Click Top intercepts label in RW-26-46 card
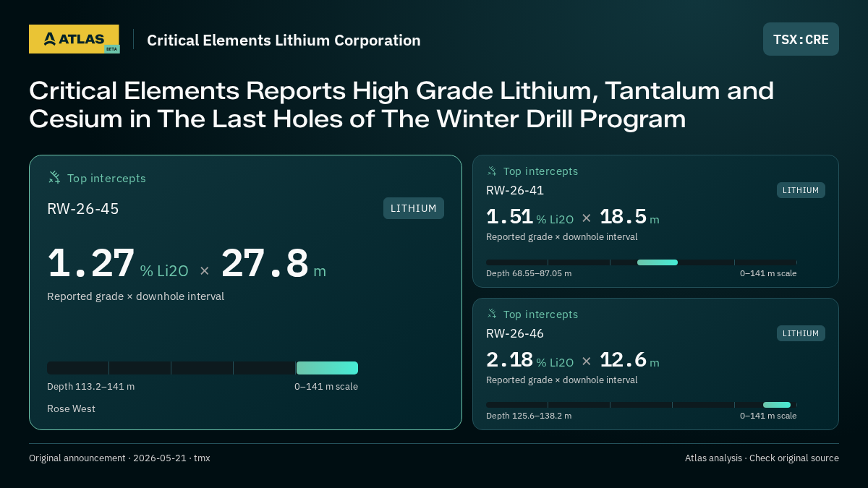868x488 pixels. coord(540,314)
